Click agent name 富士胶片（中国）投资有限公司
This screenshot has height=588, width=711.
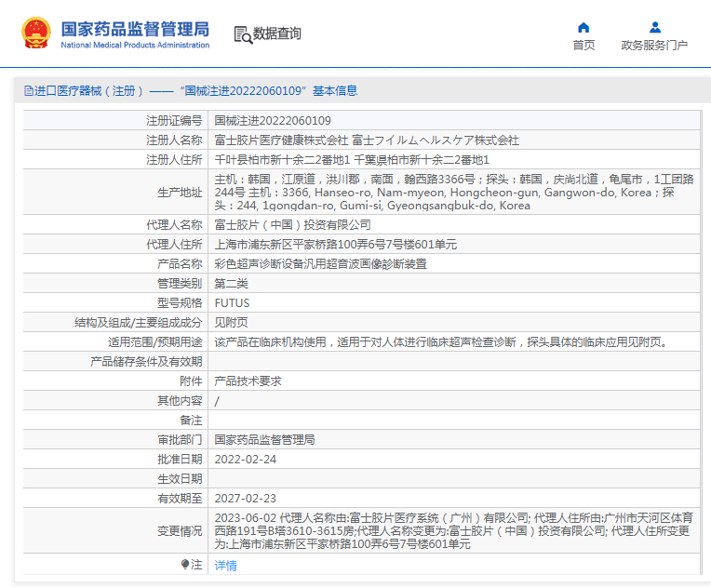coord(292,224)
